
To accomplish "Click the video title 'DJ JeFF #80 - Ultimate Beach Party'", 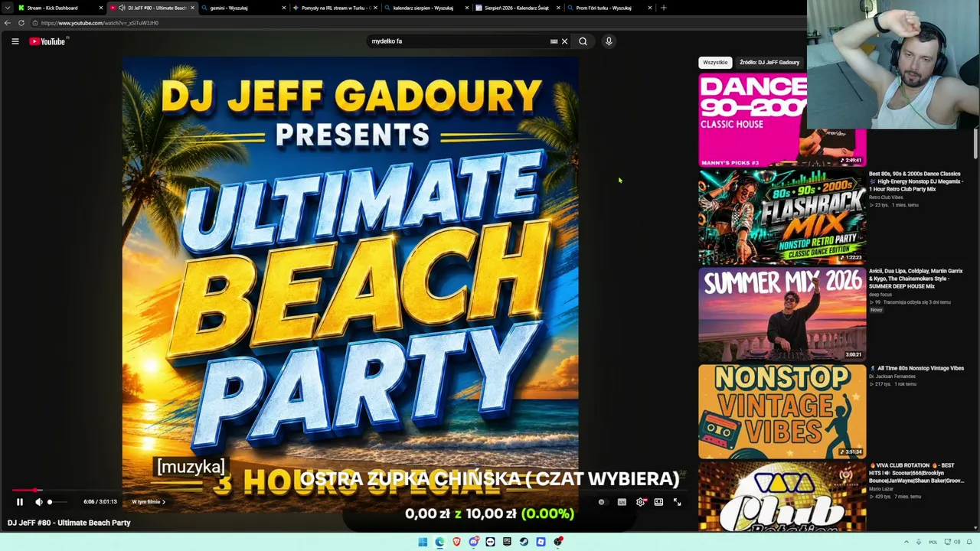I will tap(69, 523).
